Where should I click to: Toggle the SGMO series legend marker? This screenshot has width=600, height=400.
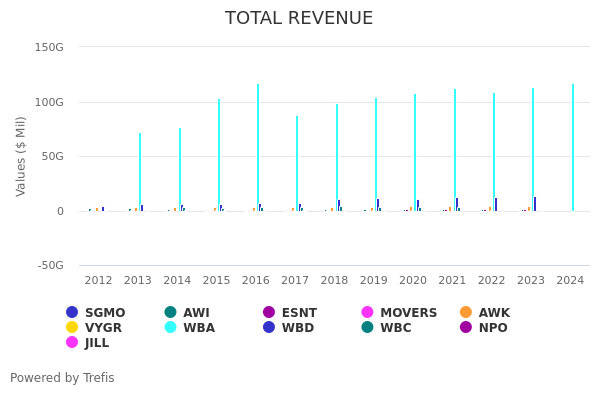pos(72,313)
